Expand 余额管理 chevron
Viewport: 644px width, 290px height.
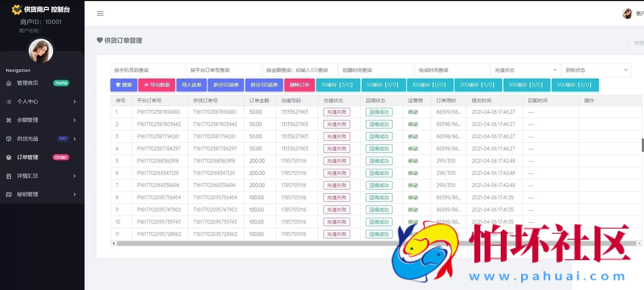(74, 120)
